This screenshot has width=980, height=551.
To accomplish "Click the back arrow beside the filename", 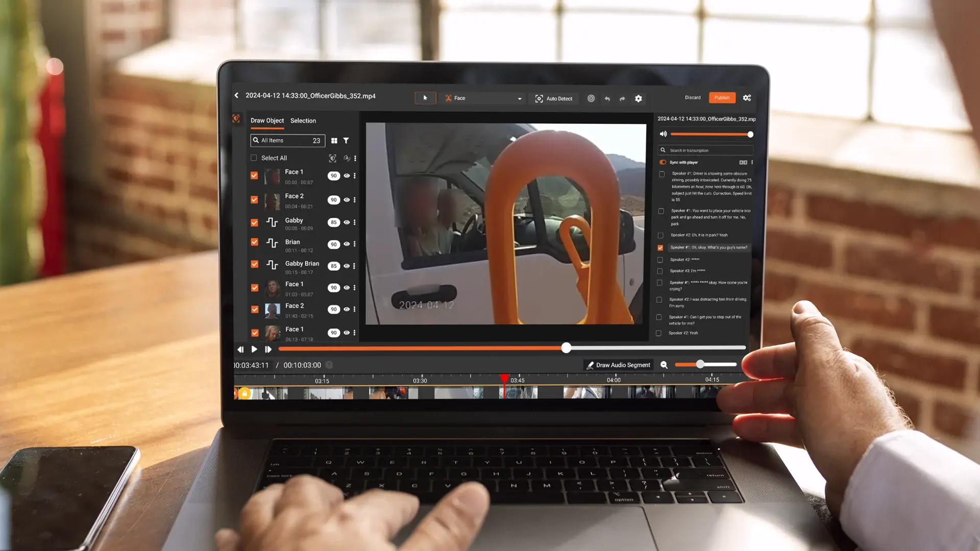I will click(x=236, y=95).
